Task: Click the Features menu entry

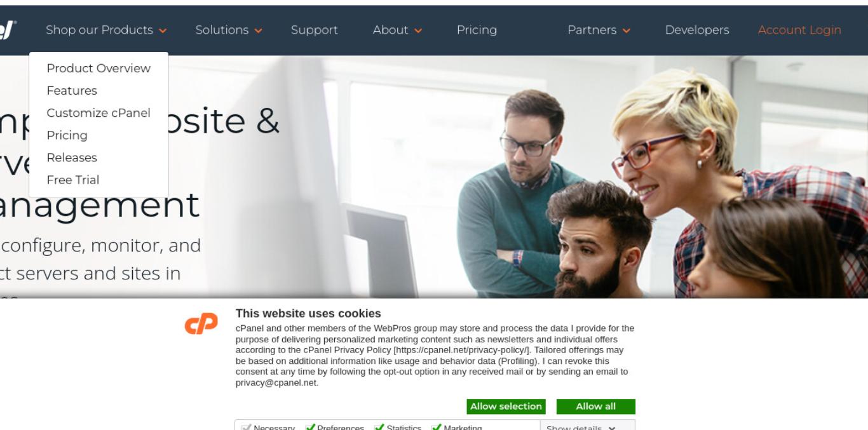Action: pos(72,91)
